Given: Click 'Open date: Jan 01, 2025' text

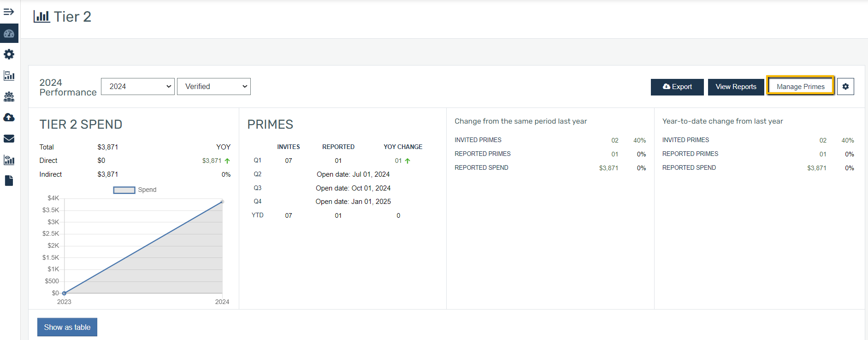Looking at the screenshot, I should (x=353, y=202).
